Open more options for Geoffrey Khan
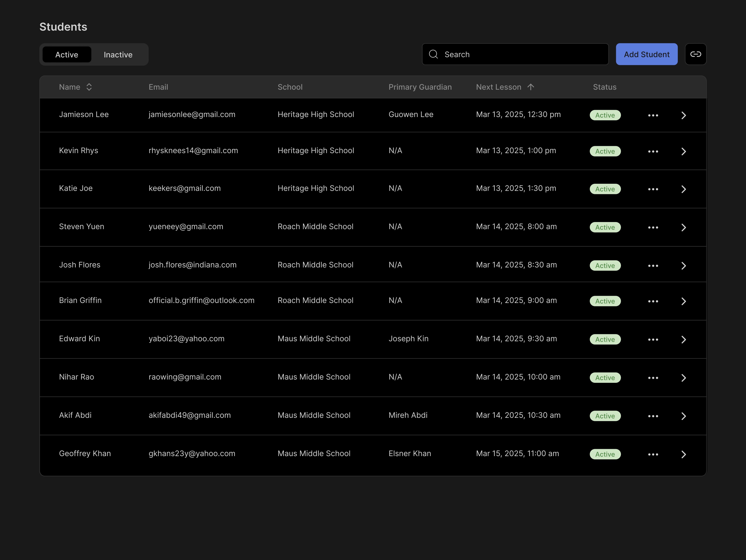Screen dimensions: 746x560 coord(653,454)
